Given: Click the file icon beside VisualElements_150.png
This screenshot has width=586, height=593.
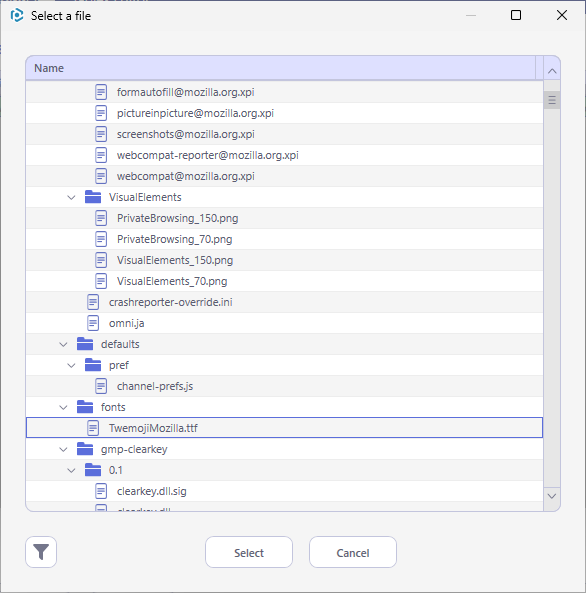Looking at the screenshot, I should (x=101, y=260).
